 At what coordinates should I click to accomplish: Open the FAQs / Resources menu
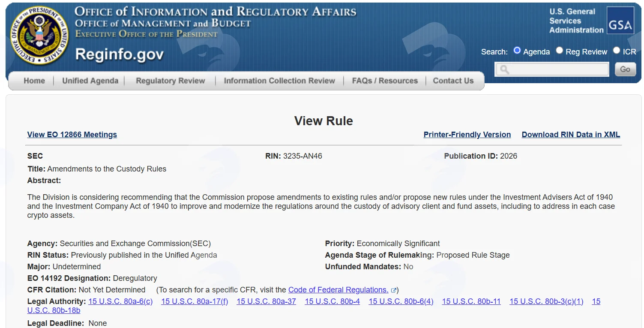click(385, 81)
